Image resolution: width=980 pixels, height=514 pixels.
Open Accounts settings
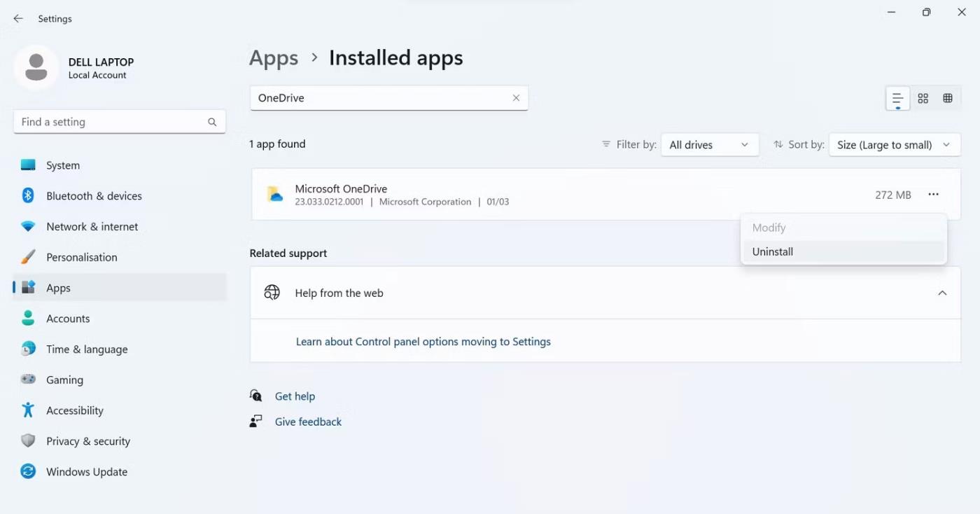(x=120, y=319)
